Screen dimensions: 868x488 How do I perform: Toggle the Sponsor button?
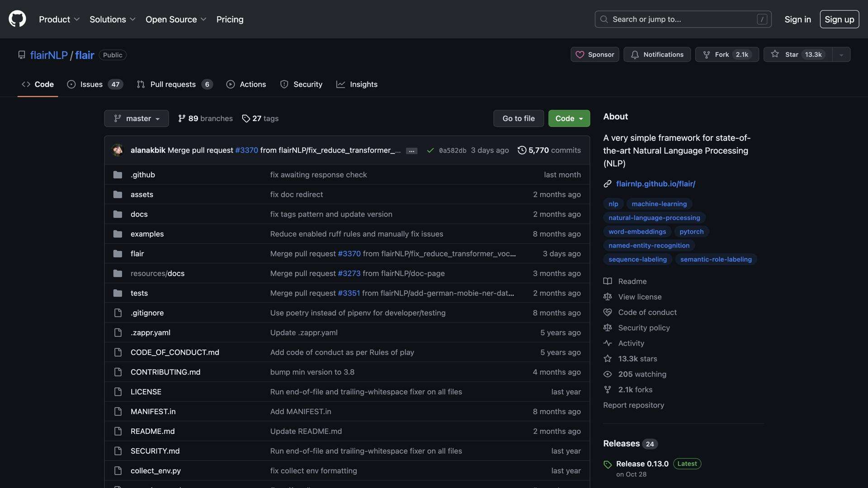click(594, 54)
